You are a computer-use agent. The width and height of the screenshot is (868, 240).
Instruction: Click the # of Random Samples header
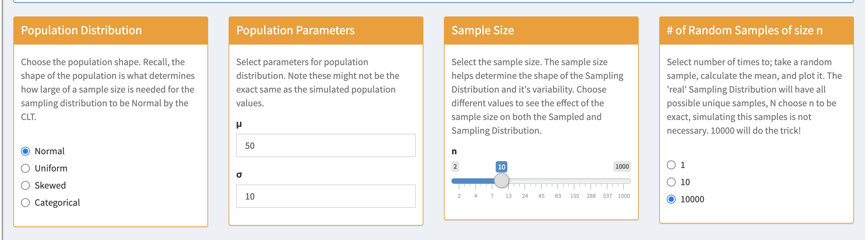click(745, 30)
